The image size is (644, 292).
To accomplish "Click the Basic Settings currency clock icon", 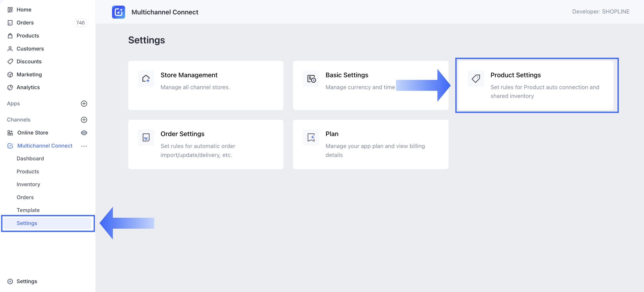I will pos(311,79).
